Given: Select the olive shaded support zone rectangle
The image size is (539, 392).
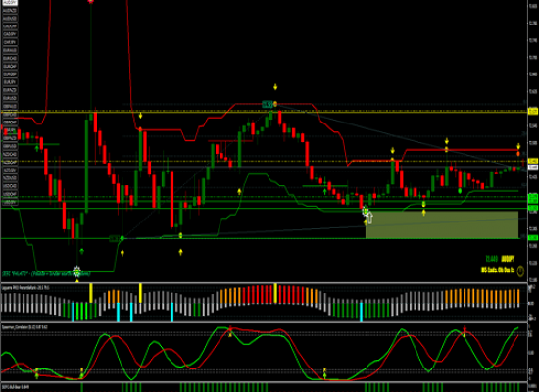Looking at the screenshot, I should (x=442, y=224).
